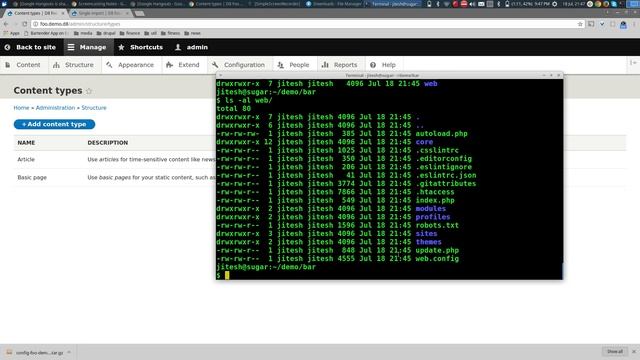This screenshot has width=640, height=360.
Task: Switch to the Single import browser tab
Action: click(100, 13)
